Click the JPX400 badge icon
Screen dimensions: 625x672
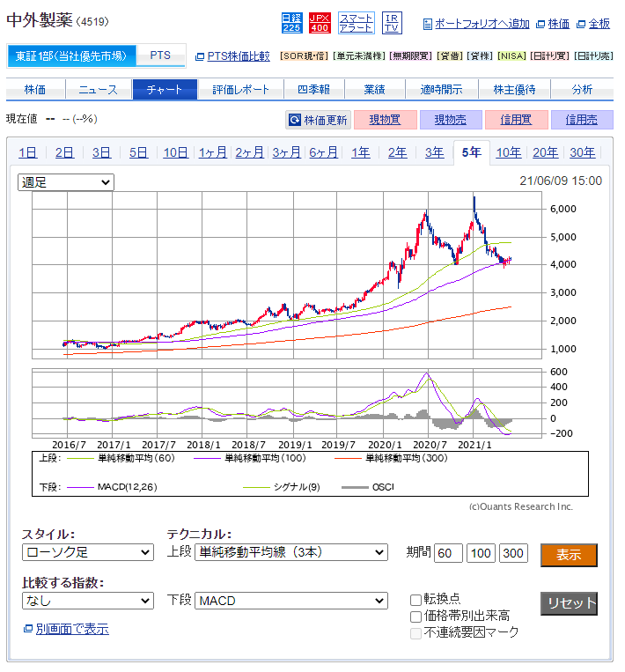pos(320,23)
